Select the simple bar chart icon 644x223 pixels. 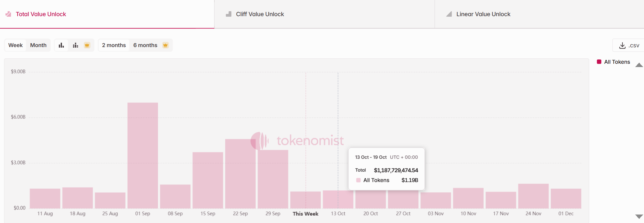[x=61, y=45]
